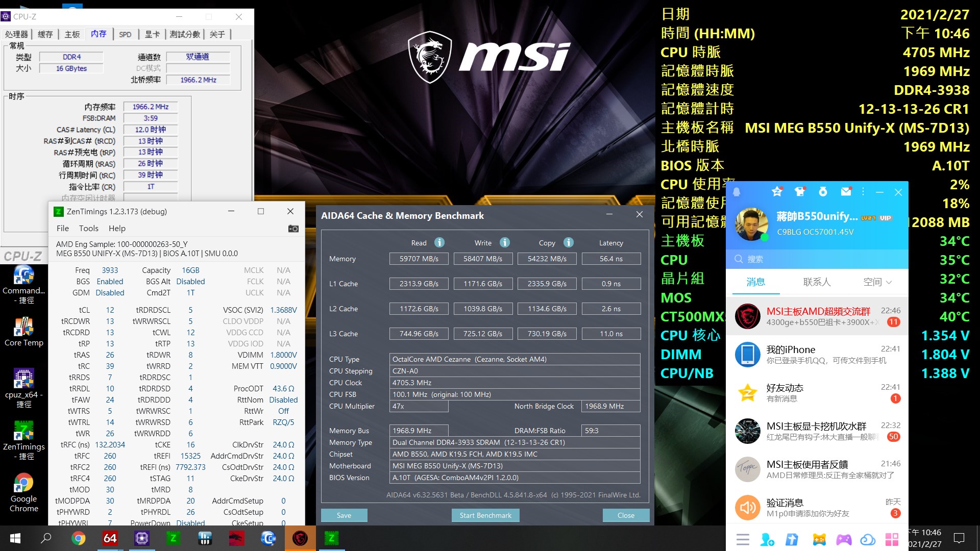This screenshot has height=551, width=980.
Task: Open 我的iPhone conversation
Action: (x=817, y=355)
